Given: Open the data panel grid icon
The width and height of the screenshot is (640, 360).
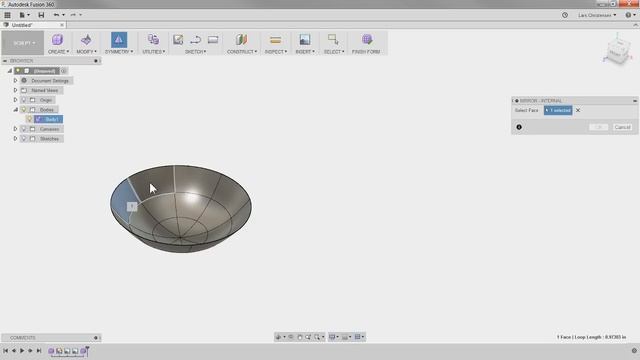Looking at the screenshot, I should 7,15.
